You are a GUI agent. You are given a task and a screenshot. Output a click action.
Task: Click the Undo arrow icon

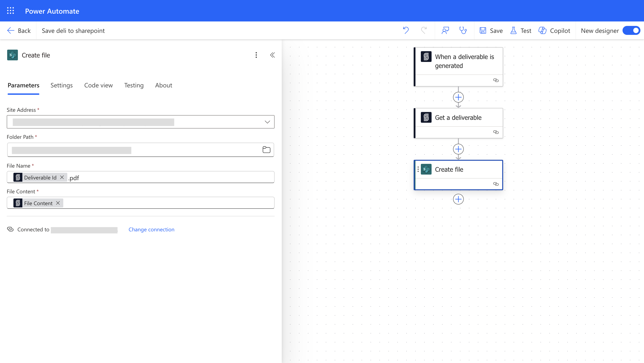406,30
